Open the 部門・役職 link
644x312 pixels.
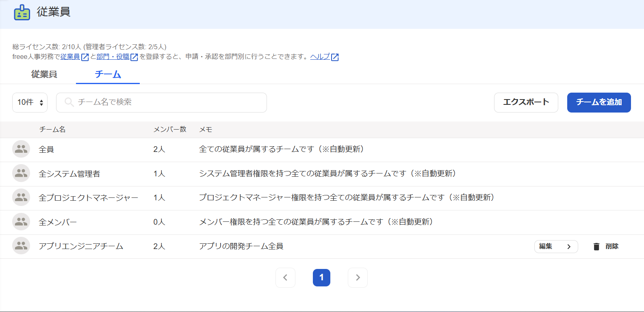click(113, 57)
